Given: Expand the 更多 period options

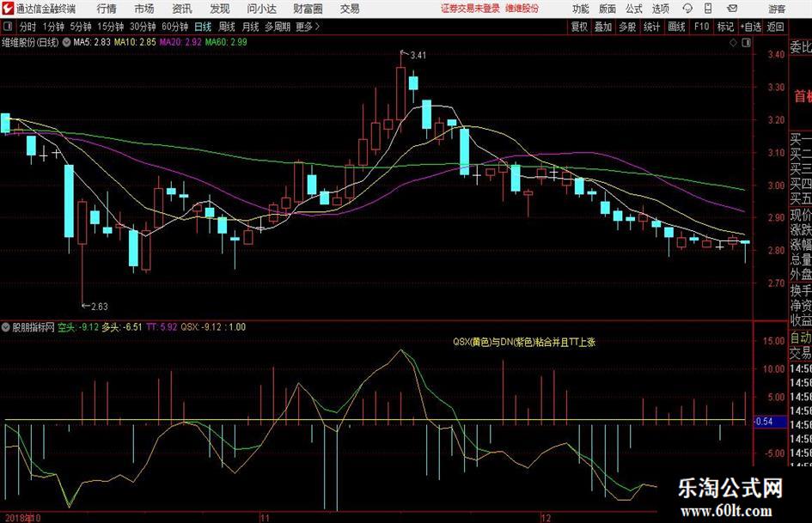Looking at the screenshot, I should (x=308, y=27).
